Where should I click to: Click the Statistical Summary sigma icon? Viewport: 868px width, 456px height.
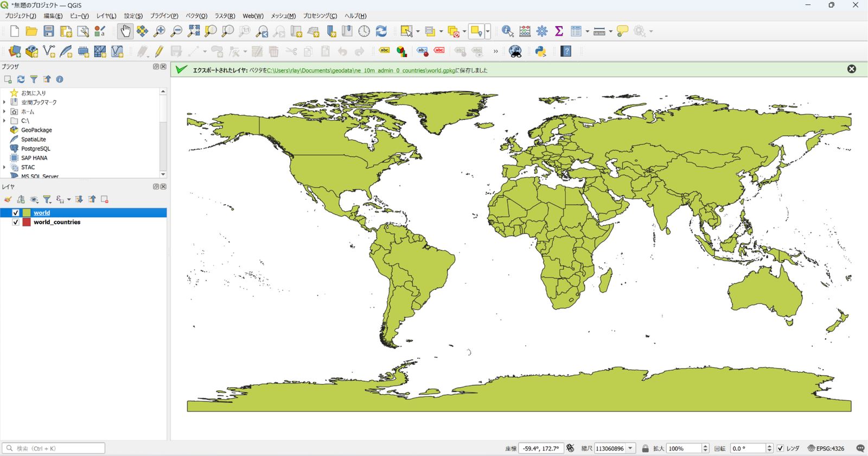(x=559, y=31)
